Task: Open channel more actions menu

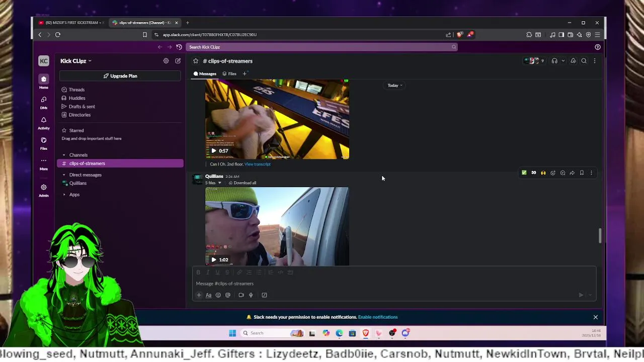Action: [x=595, y=61]
